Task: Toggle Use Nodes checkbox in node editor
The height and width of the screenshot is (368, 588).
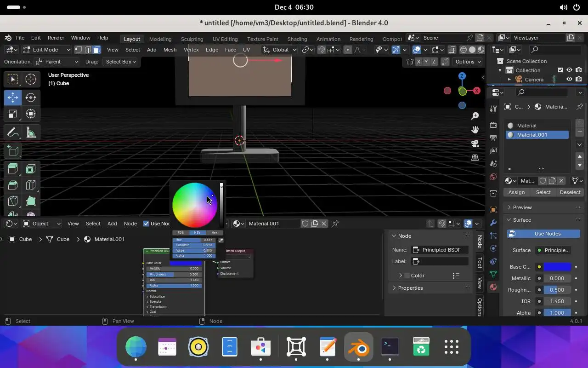Action: [x=146, y=224]
